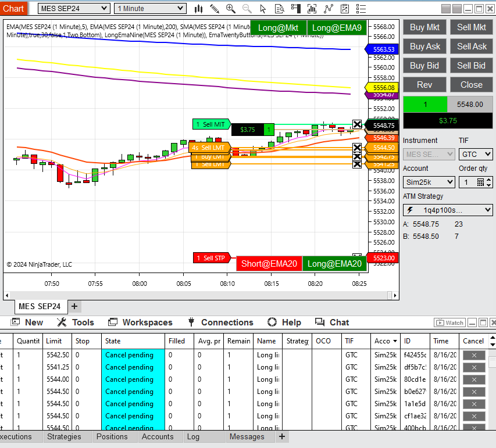Open the MES SEP24 instrument dropdown

(74, 9)
